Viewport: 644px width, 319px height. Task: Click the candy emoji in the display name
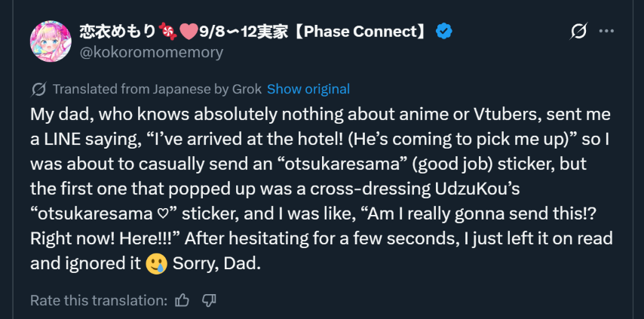(x=166, y=32)
